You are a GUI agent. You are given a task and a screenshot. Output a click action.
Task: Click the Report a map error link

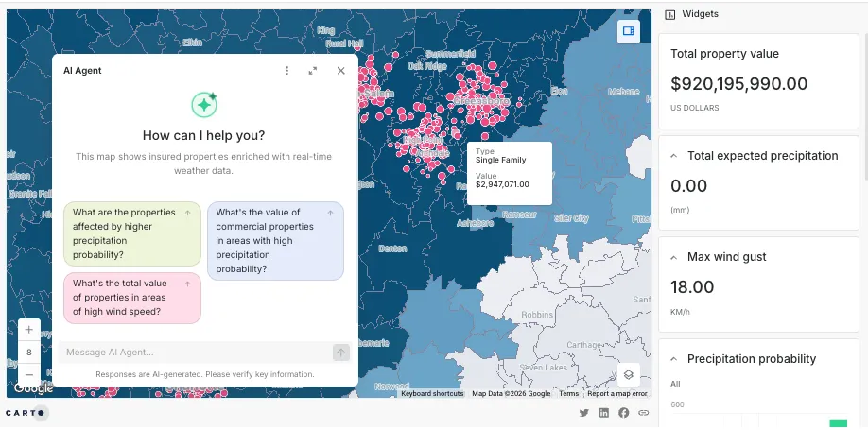coord(616,394)
